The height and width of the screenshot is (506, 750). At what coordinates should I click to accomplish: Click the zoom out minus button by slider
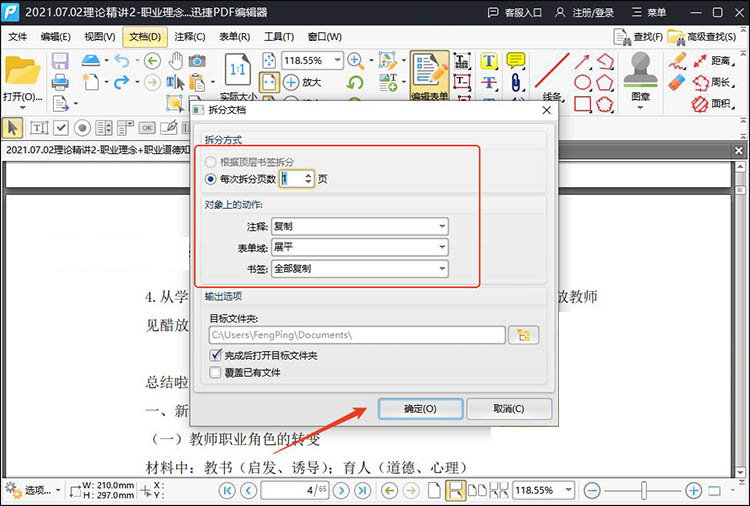pyautogui.click(x=592, y=490)
